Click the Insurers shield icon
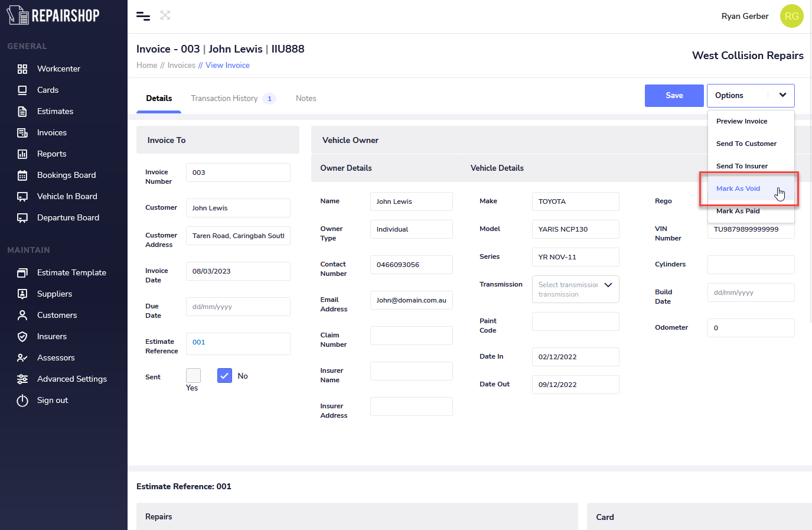Image resolution: width=812 pixels, height=530 pixels. click(x=22, y=337)
